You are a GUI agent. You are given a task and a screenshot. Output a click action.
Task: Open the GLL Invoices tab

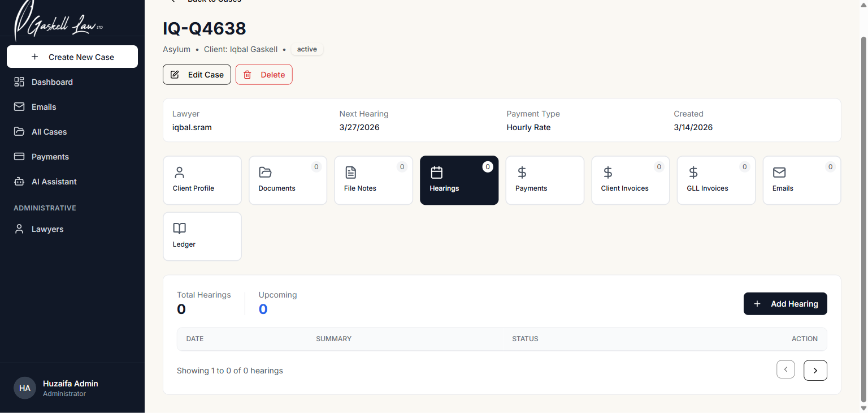(716, 180)
